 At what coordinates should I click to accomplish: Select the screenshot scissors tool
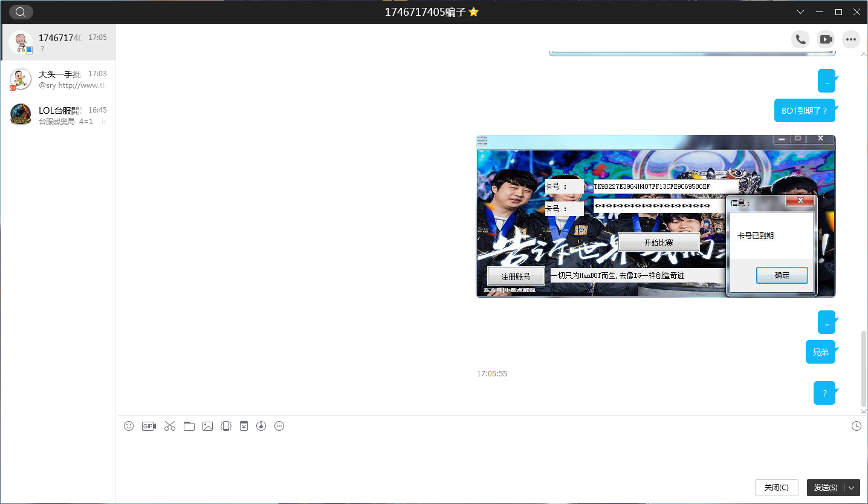[169, 426]
